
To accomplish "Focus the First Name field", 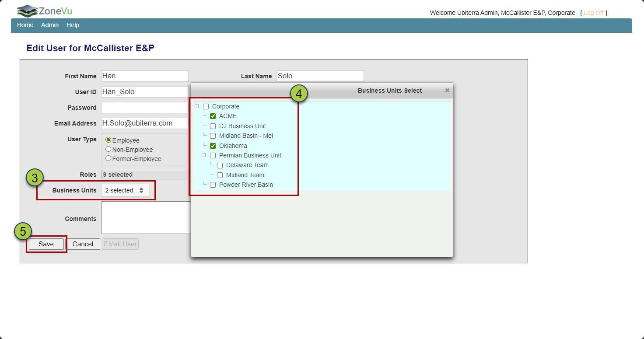I will (x=145, y=76).
